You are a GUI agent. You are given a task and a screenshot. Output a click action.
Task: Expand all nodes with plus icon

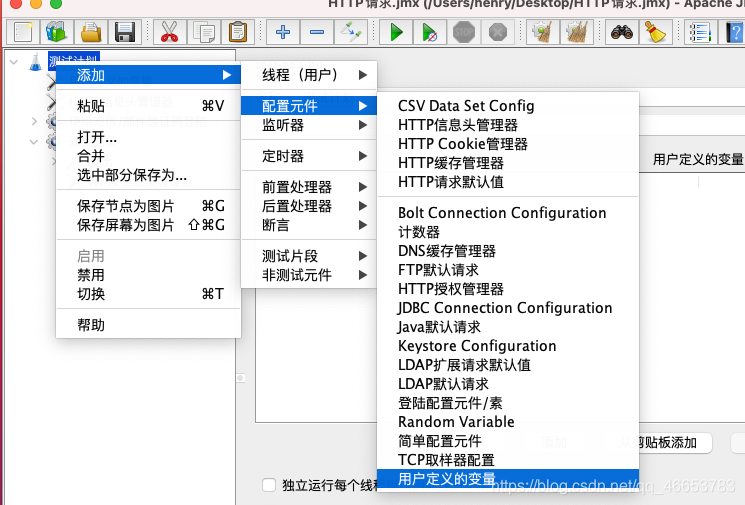pos(283,32)
